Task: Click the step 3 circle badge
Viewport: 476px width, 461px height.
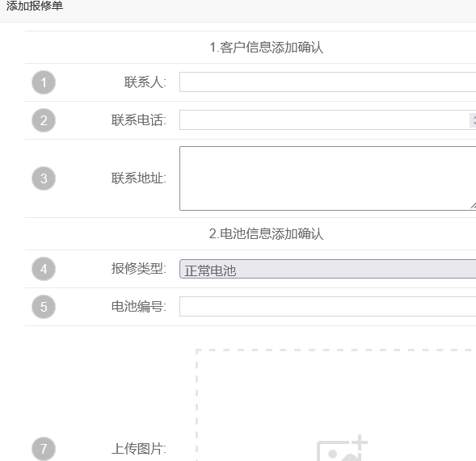Action: [x=44, y=178]
